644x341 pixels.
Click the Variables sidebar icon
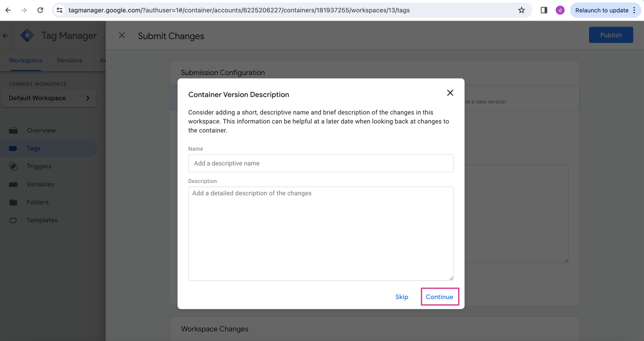13,184
